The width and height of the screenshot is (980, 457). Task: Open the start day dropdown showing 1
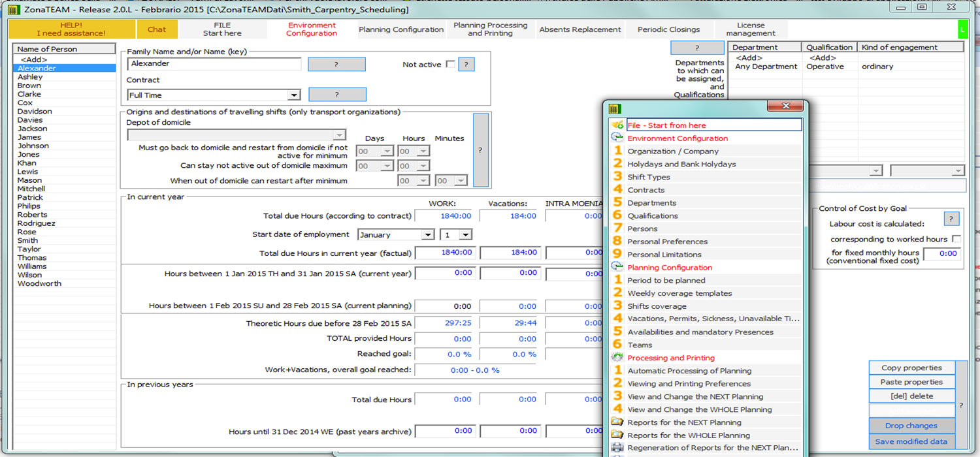click(465, 235)
